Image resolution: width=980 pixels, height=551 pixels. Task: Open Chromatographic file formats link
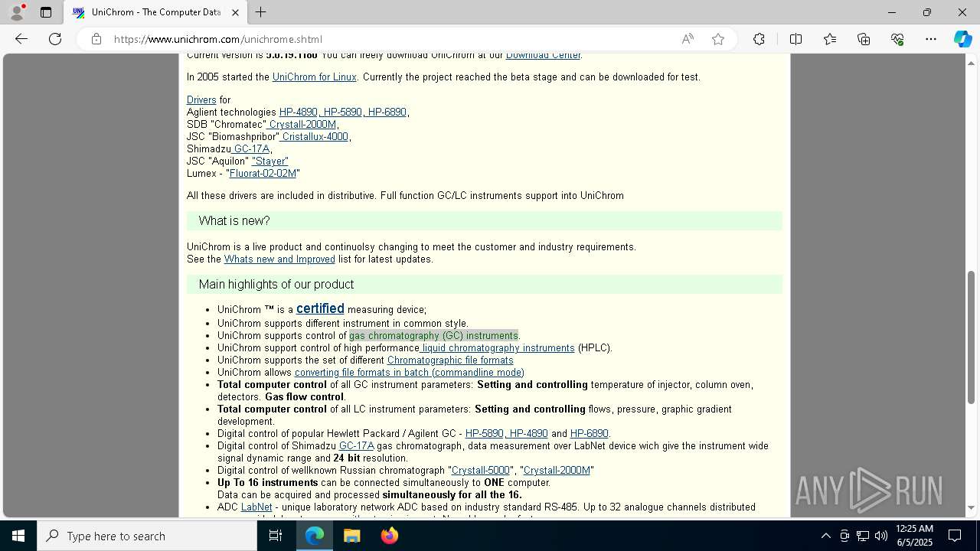[x=450, y=360]
